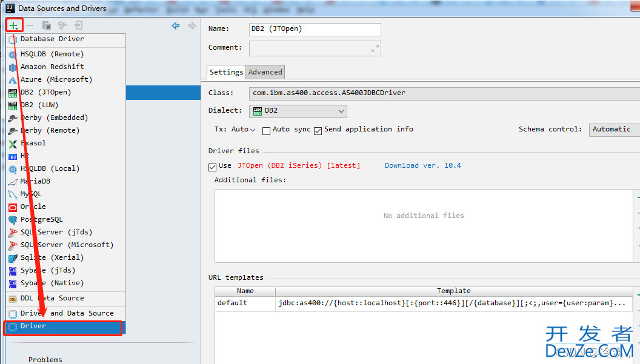Screen dimensions: 640x364
Task: Choose H2 database entry
Action: [x=66, y=156]
